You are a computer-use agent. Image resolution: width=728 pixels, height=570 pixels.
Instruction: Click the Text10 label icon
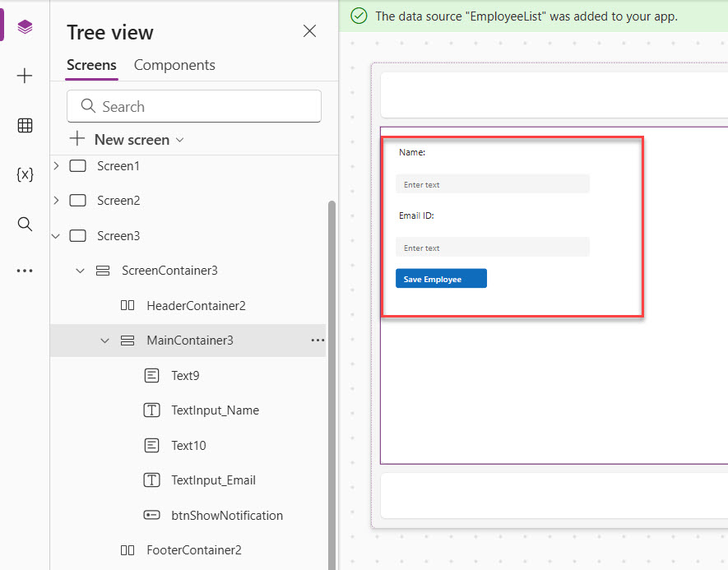[152, 446]
